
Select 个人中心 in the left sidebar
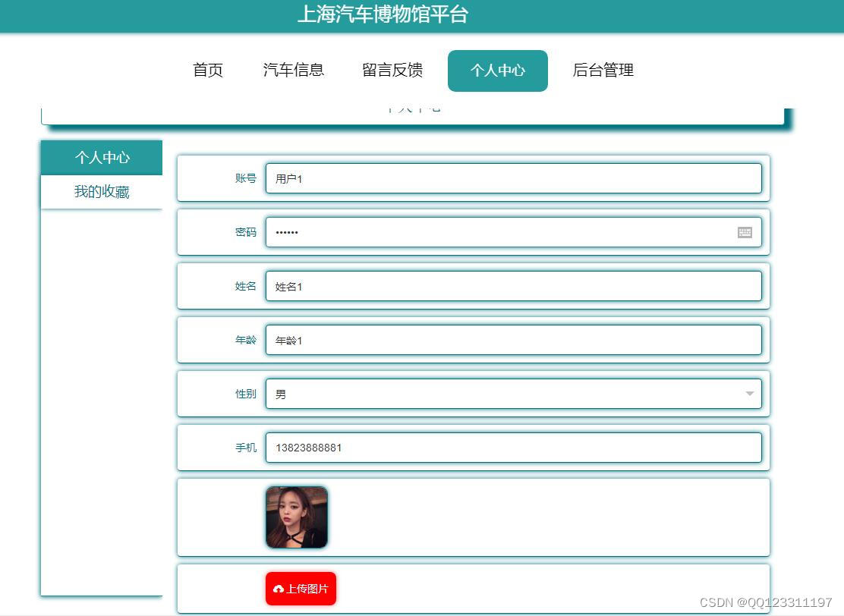tap(101, 158)
